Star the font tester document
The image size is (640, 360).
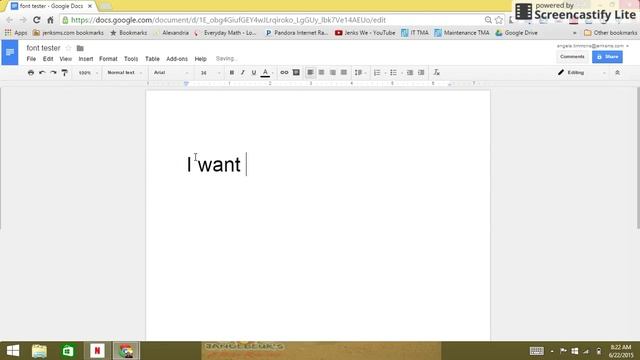click(69, 48)
